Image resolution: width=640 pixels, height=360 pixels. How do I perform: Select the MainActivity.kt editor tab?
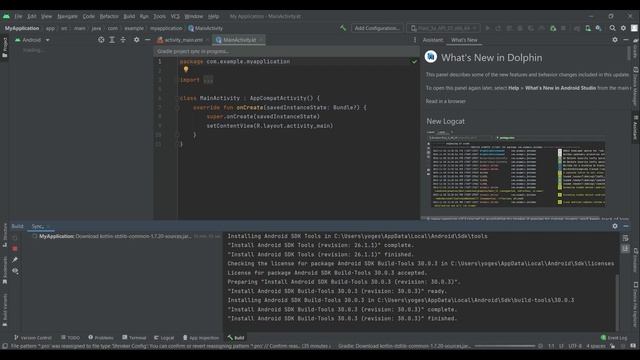click(x=239, y=40)
